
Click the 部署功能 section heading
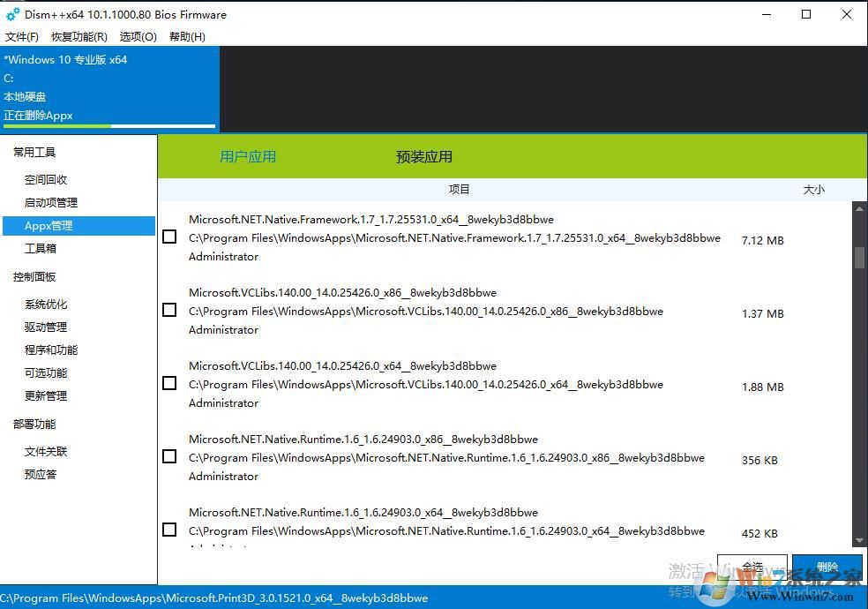click(34, 424)
